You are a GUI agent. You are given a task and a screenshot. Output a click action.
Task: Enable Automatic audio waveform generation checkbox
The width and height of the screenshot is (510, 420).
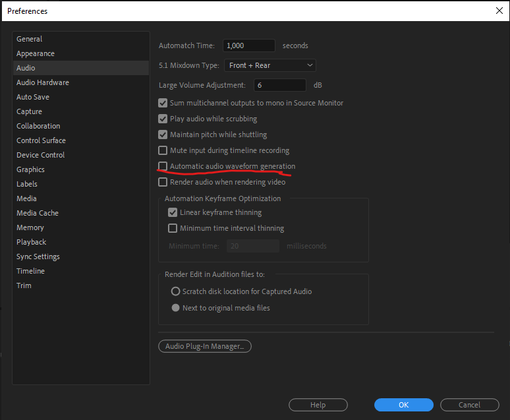click(x=163, y=166)
